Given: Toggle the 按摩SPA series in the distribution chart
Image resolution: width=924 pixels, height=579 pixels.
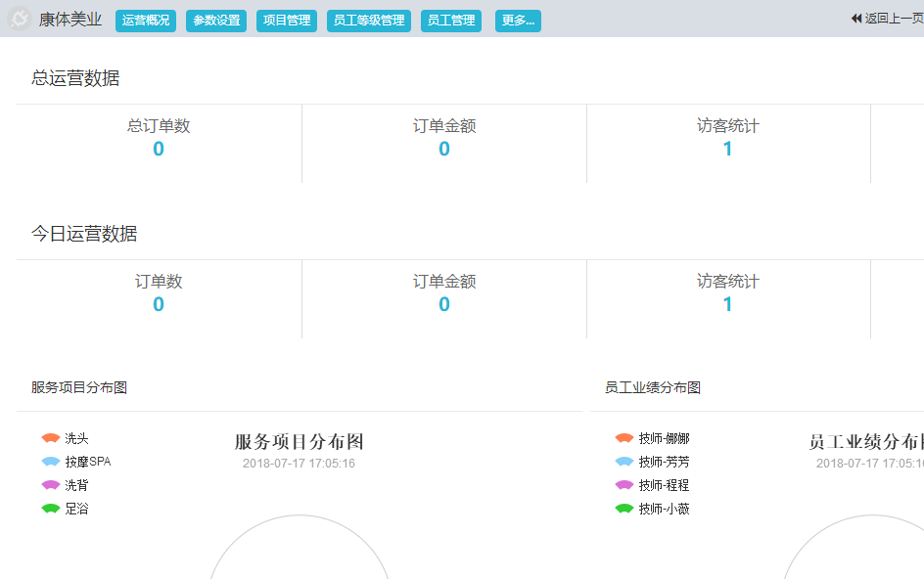Looking at the screenshot, I should point(78,463).
